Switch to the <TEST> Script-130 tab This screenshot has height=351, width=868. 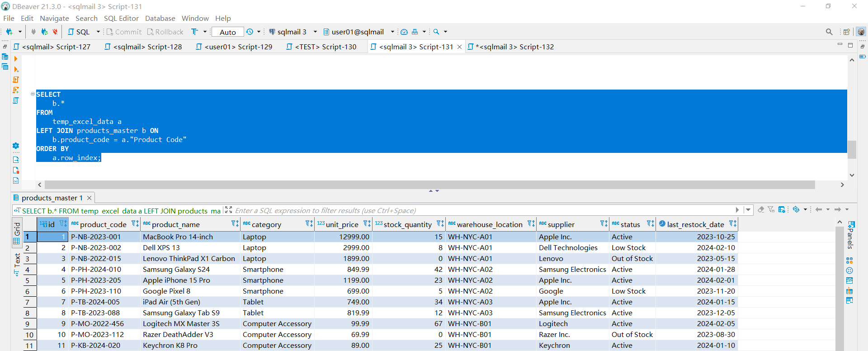321,47
